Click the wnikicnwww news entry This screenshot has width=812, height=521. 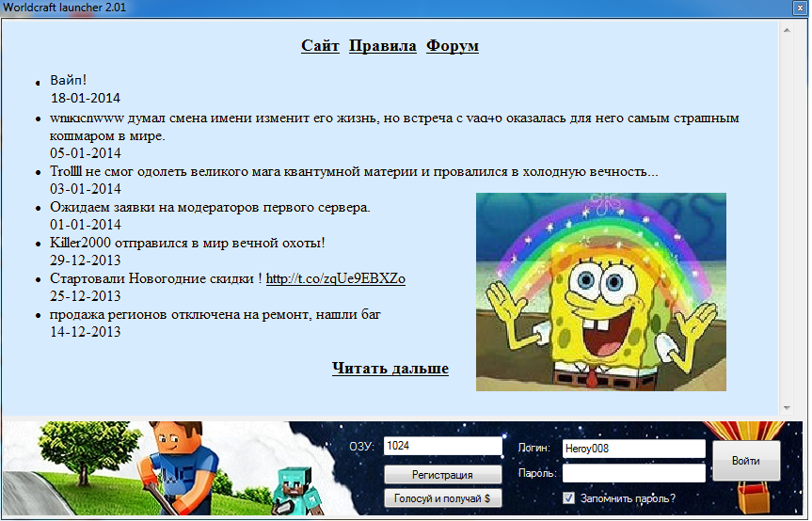pyautogui.click(x=394, y=127)
